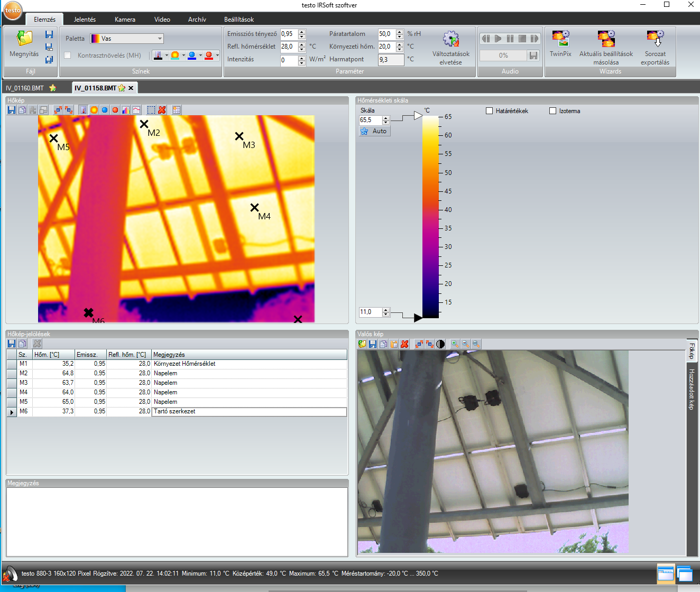Click the zoom-in magnifier in Valós kép toolbar
This screenshot has height=592, width=700.
455,344
